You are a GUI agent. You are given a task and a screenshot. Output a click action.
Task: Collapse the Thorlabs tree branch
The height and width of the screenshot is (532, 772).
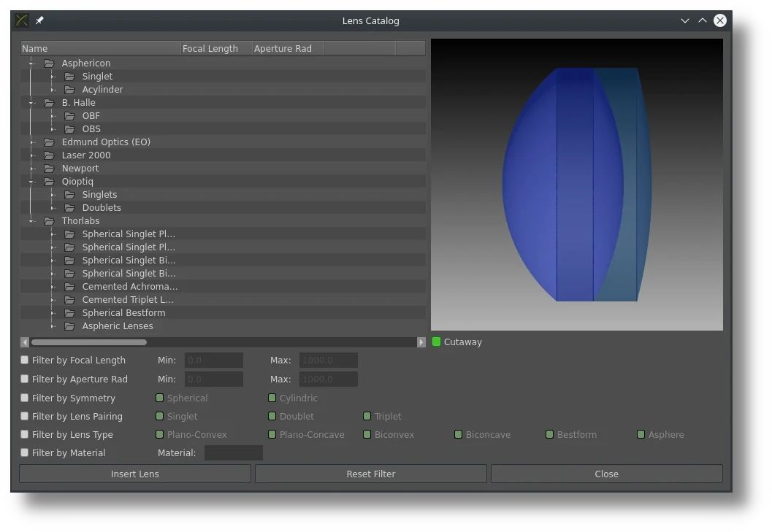31,221
